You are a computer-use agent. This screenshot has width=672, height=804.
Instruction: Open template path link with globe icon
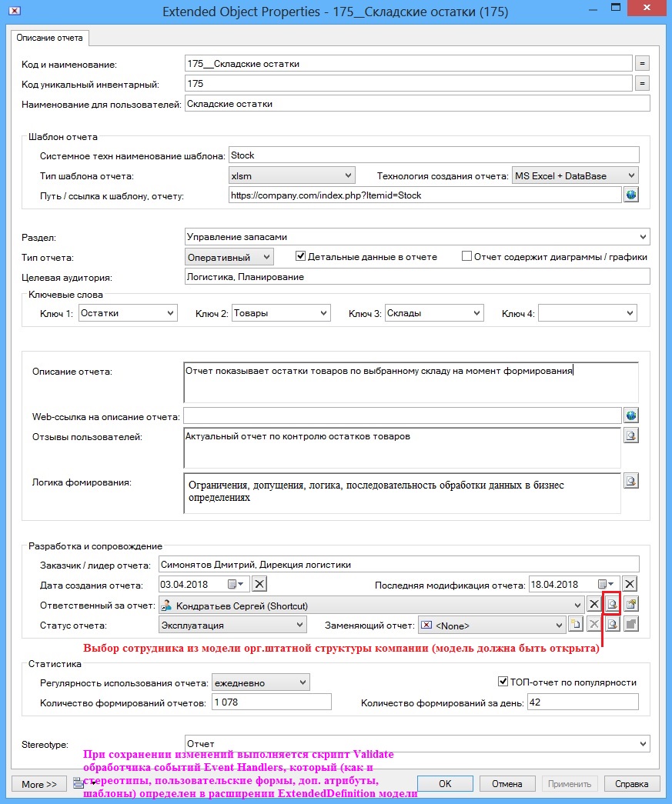tap(631, 195)
